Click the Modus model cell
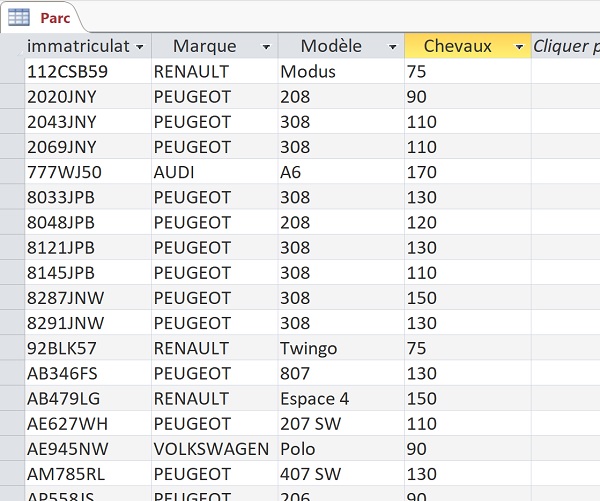This screenshot has width=600, height=501. coord(341,71)
